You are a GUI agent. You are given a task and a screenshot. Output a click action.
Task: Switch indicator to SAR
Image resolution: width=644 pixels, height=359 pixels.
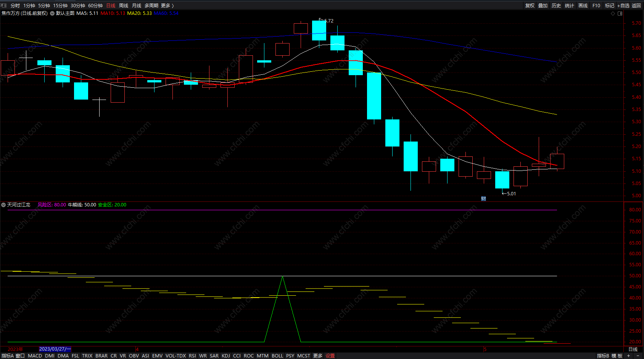214,356
